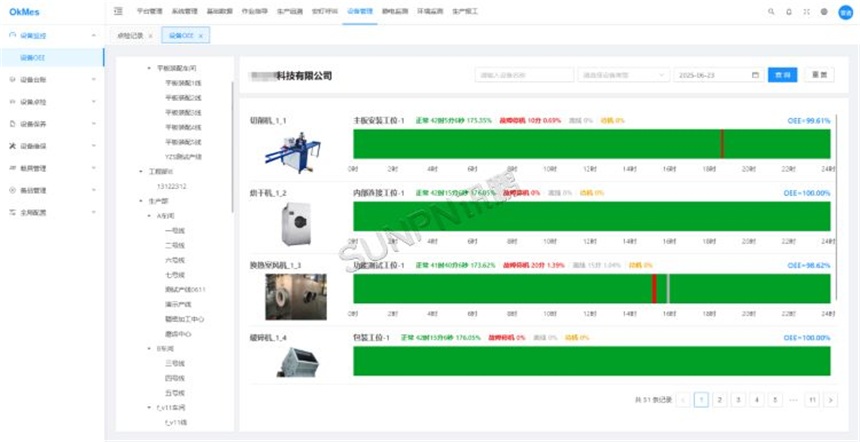Open the 平台管理 top menu
Screen dimensions: 860x442
(149, 11)
